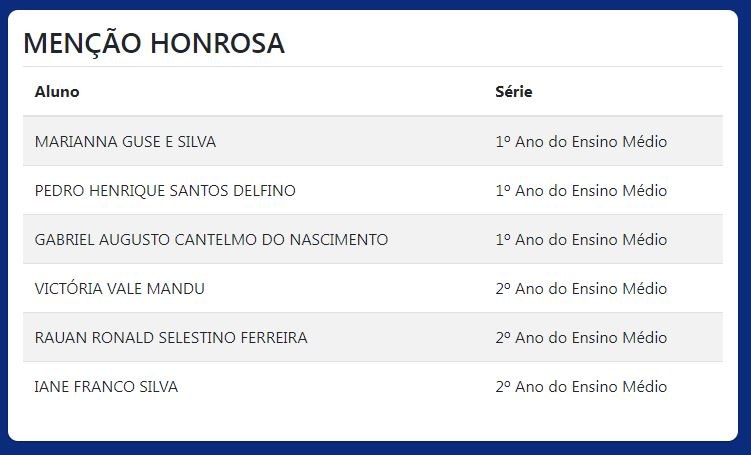Click the Série cell for Pedro Henrique

pos(581,191)
